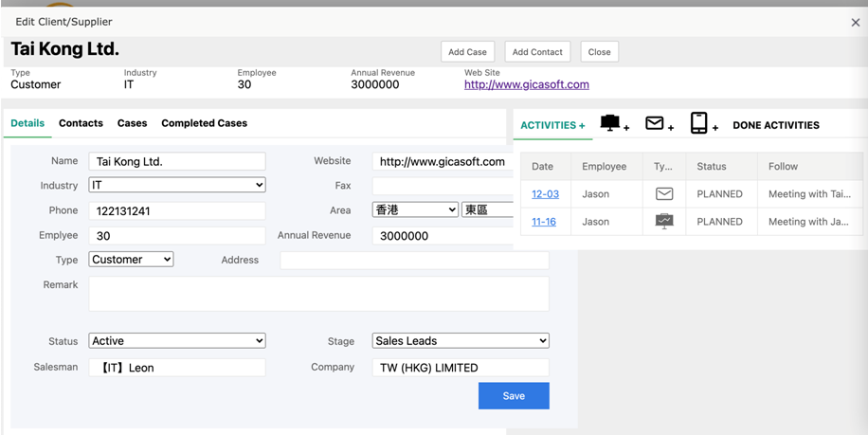Screen dimensions: 868x435
Task: Click into the Remark text area
Action: click(x=318, y=294)
